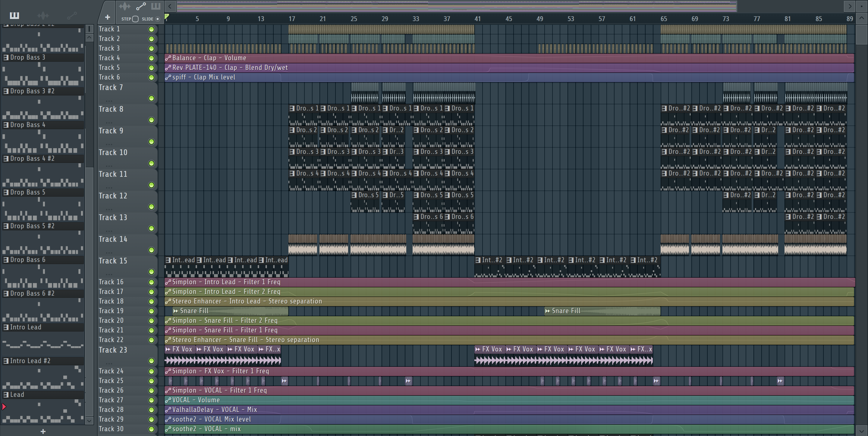Open clip menu of ValhallaDelay - VOCAL - Mix
The height and width of the screenshot is (436, 868).
pos(168,410)
